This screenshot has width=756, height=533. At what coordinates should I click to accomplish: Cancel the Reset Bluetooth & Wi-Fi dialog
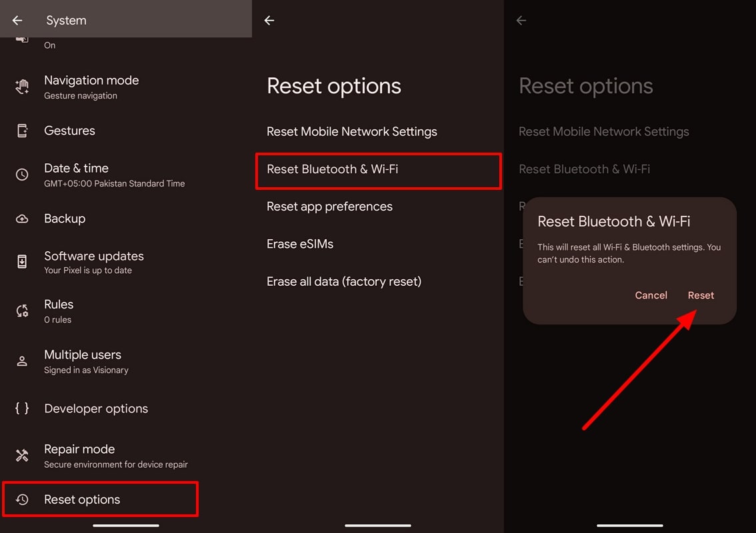click(x=651, y=295)
